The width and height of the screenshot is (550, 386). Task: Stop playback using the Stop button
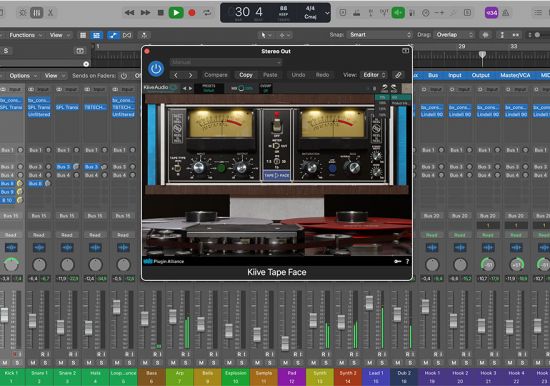tap(161, 13)
